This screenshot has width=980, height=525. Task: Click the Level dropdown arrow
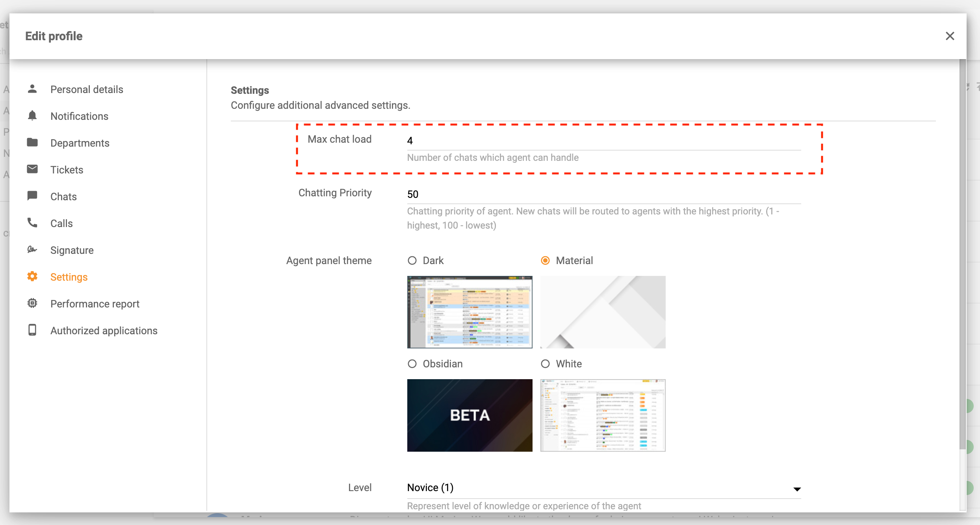(x=797, y=489)
